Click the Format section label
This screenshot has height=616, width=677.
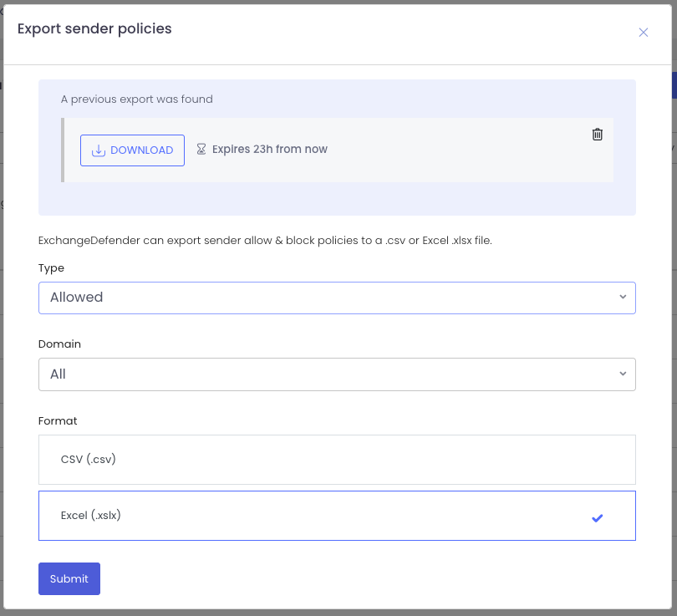point(58,420)
